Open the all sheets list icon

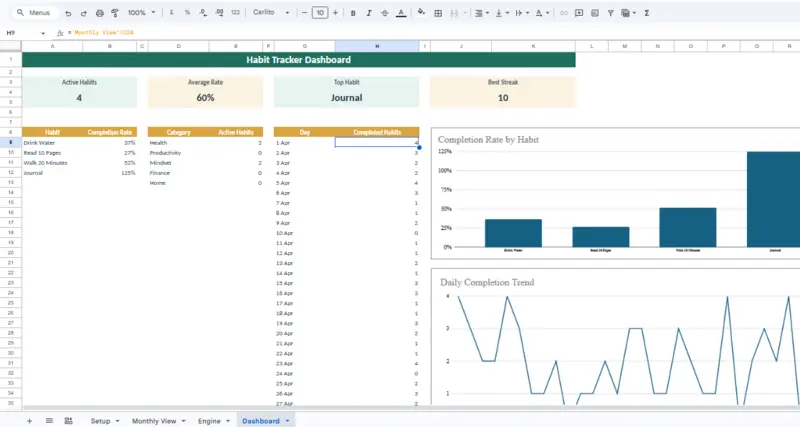coord(49,421)
